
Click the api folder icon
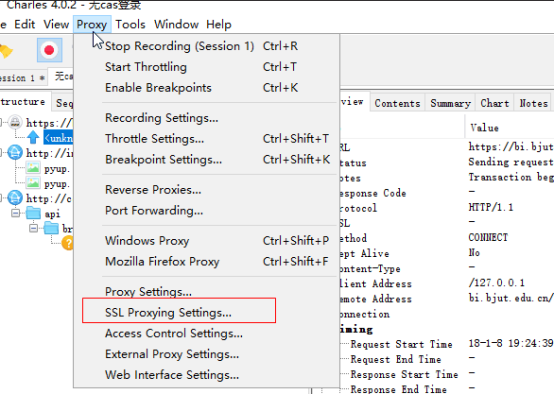[33, 213]
